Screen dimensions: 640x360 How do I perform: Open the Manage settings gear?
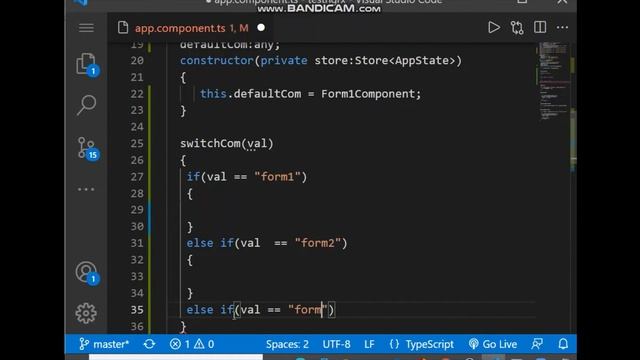coord(86,313)
